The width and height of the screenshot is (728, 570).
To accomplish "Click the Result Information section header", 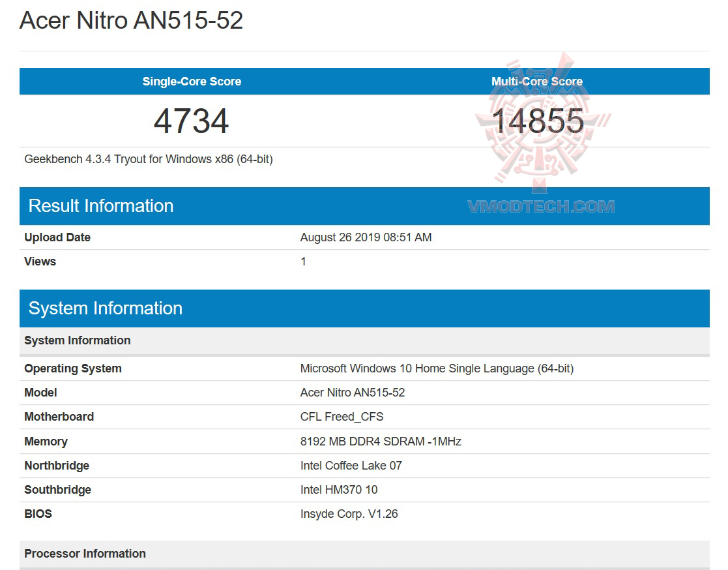I will point(364,206).
